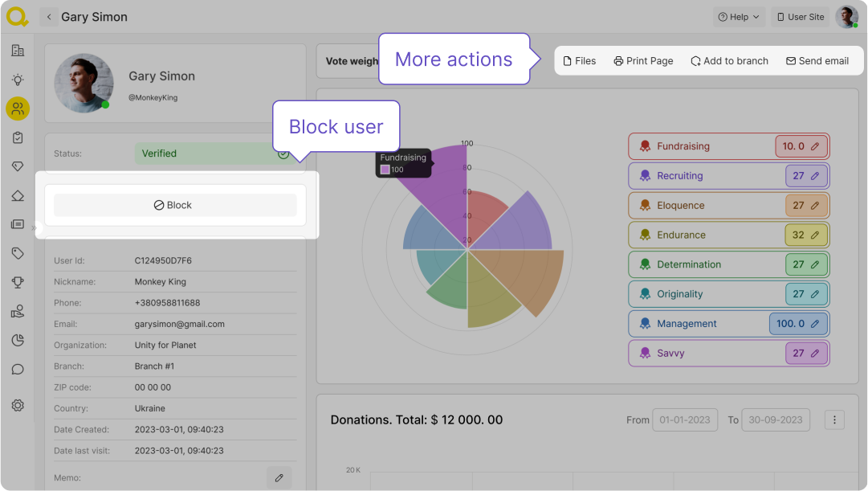Screen dimensions: 868x491
Task: Open the chat bubble sidebar icon
Action: tap(18, 370)
